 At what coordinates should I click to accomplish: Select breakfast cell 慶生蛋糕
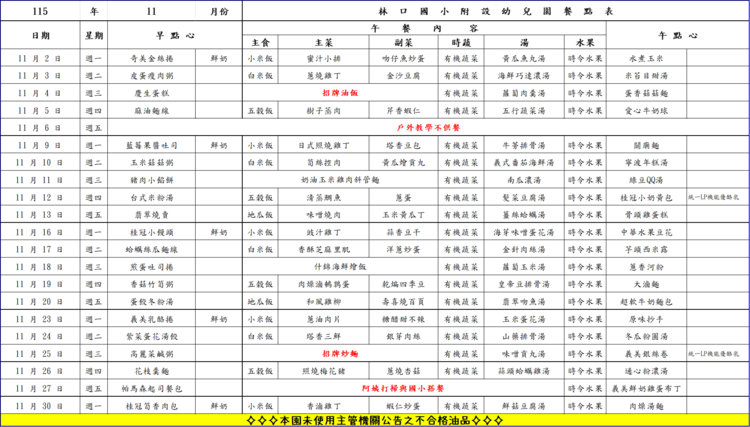(x=152, y=93)
